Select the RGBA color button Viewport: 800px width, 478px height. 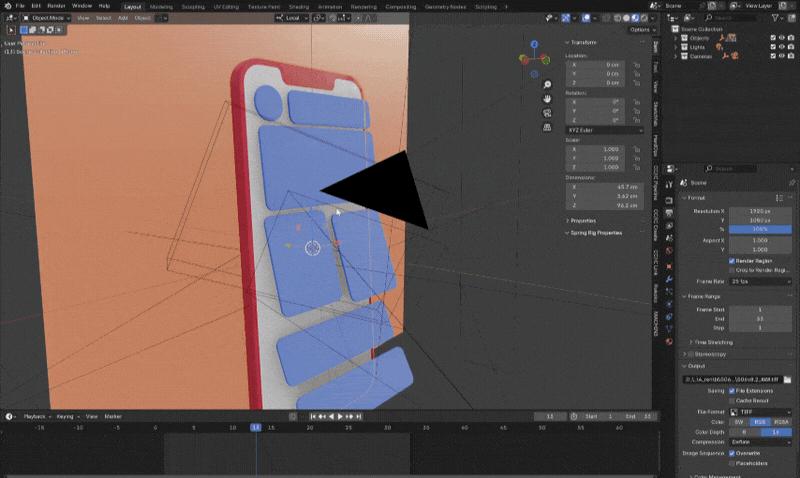click(779, 422)
